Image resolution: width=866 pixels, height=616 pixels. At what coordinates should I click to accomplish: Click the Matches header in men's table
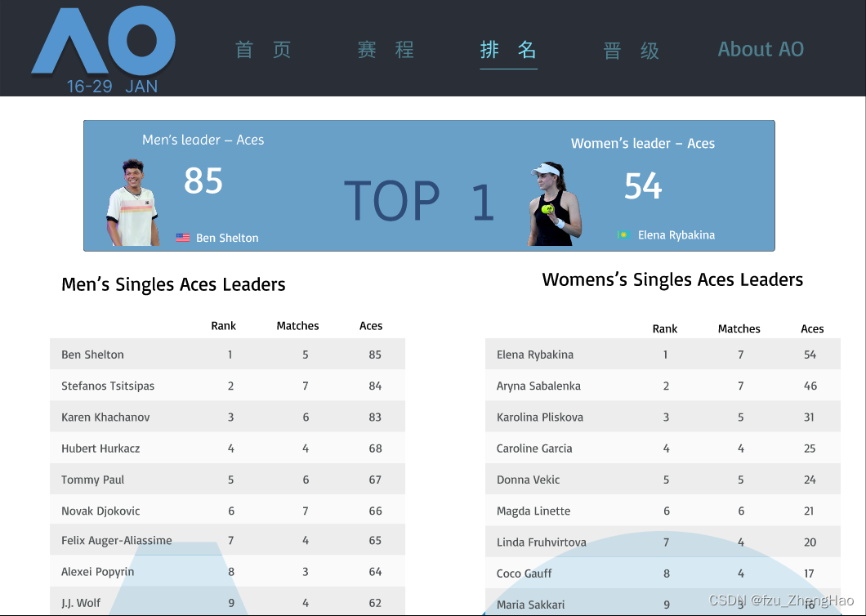pos(297,326)
